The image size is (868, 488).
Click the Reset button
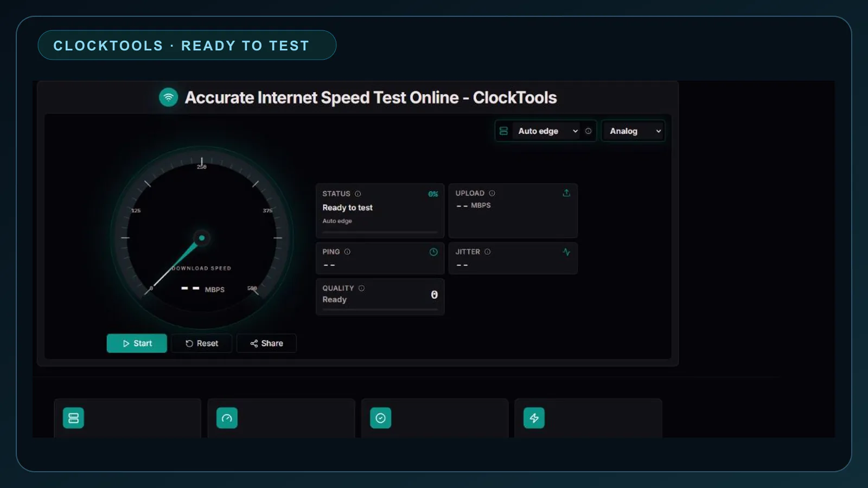(x=202, y=343)
